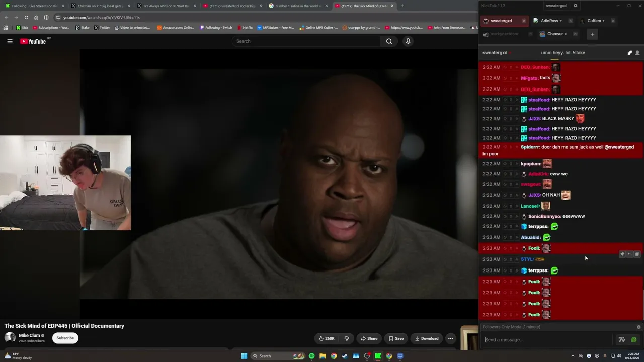The width and height of the screenshot is (644, 362).
Task: Open the Kick emote picker in chat input
Action: 633,340
